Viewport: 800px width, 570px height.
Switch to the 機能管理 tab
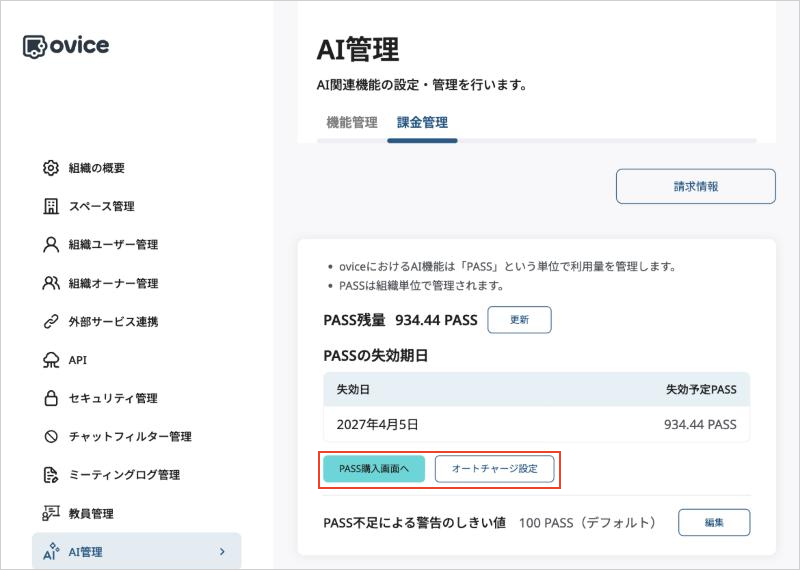click(352, 122)
